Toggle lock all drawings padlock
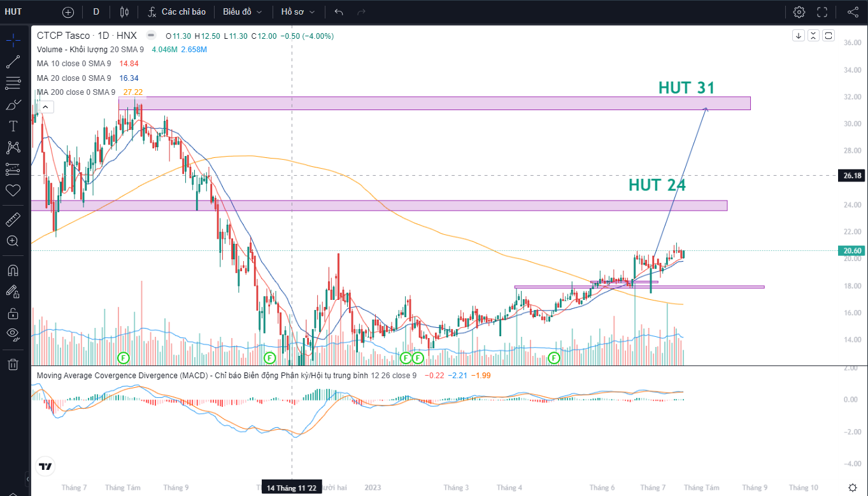The width and height of the screenshot is (868, 496). tap(13, 313)
